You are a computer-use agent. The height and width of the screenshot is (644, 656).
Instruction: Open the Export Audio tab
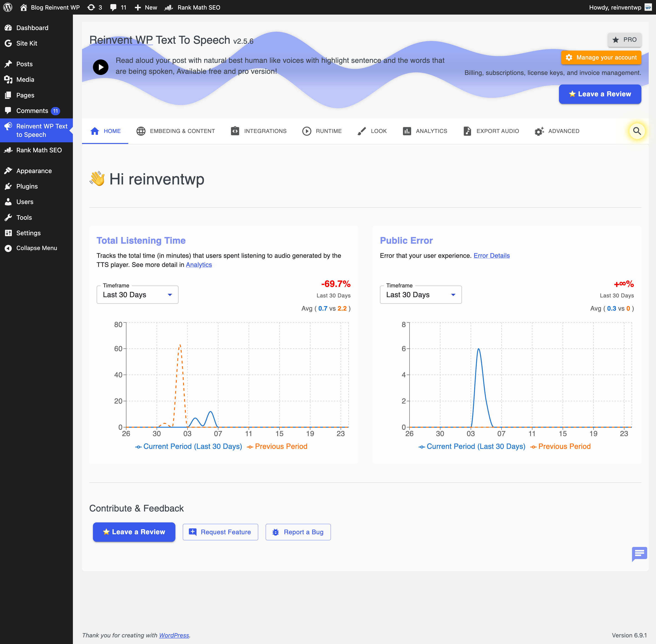pos(491,131)
